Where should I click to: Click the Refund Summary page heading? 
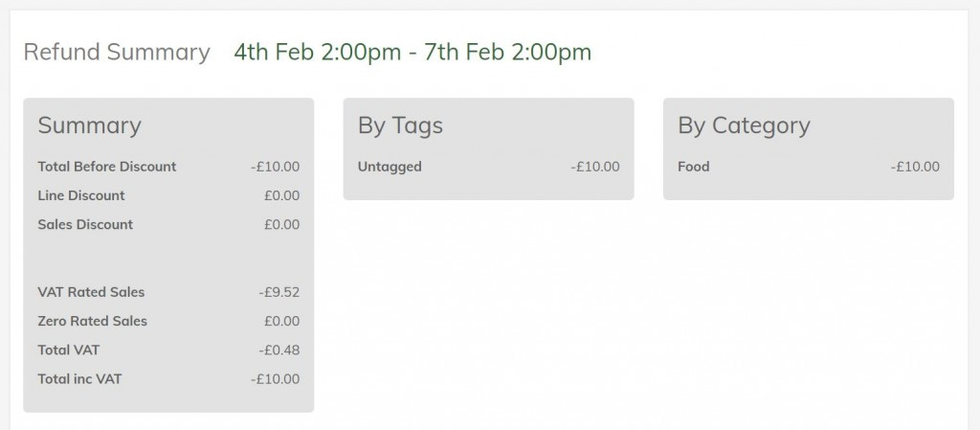(116, 52)
